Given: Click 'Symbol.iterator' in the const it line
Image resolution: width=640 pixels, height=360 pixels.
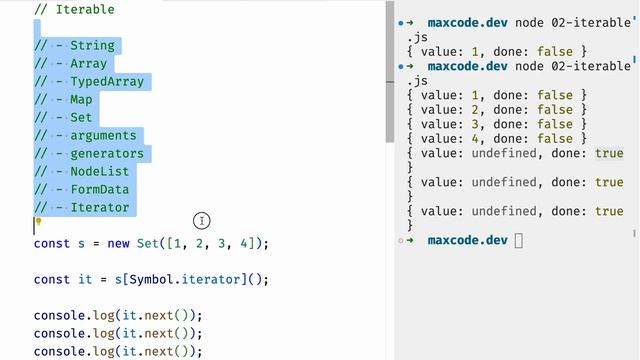Looking at the screenshot, I should point(184,279).
